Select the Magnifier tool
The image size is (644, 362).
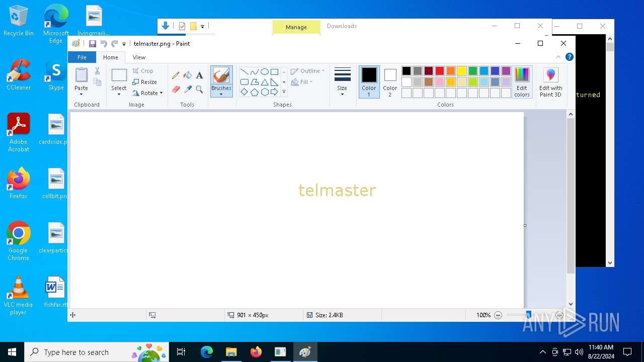200,89
